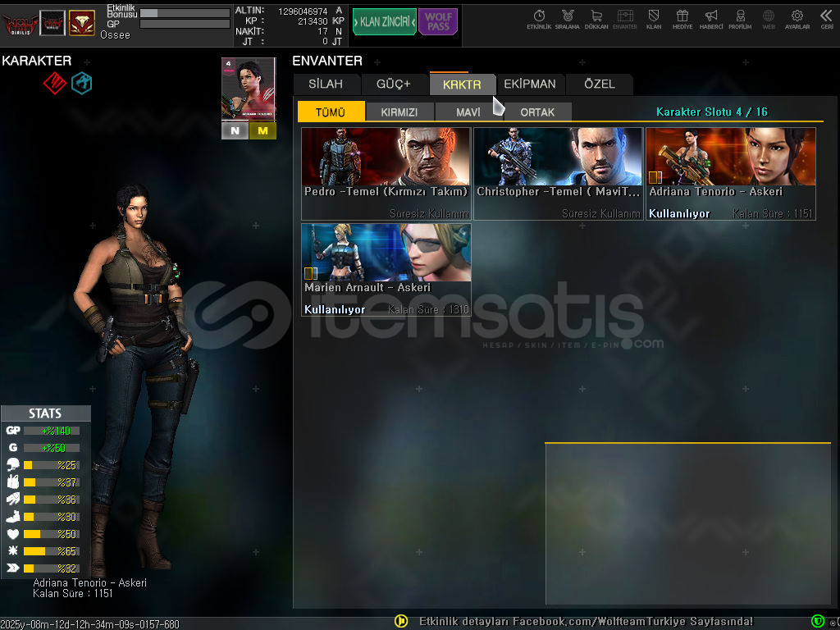Open the KLAN ZİNCİRİ button
840x630 pixels.
tap(385, 22)
